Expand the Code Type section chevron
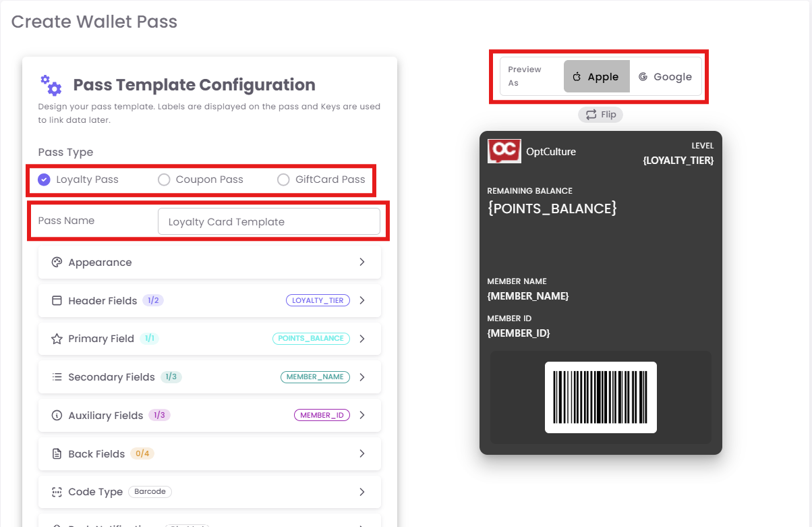This screenshot has height=527, width=812. 362,492
